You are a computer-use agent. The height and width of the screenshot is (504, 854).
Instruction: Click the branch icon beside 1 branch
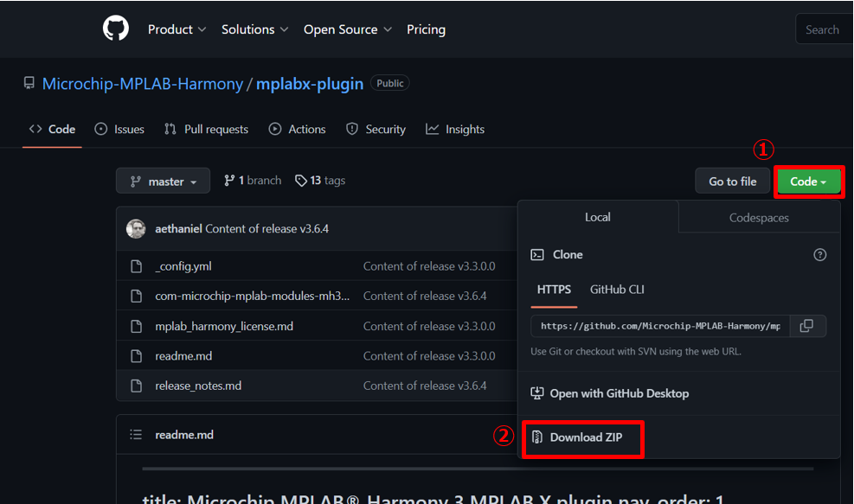[x=229, y=180]
